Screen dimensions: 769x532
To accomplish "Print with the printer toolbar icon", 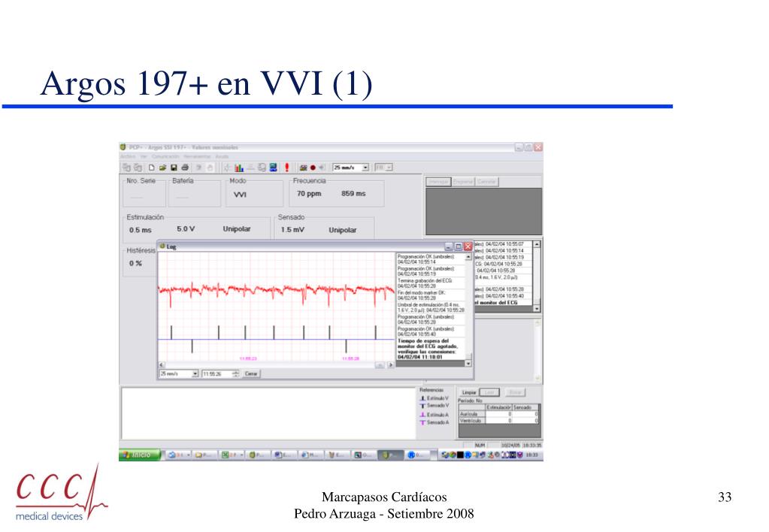I will [185, 168].
